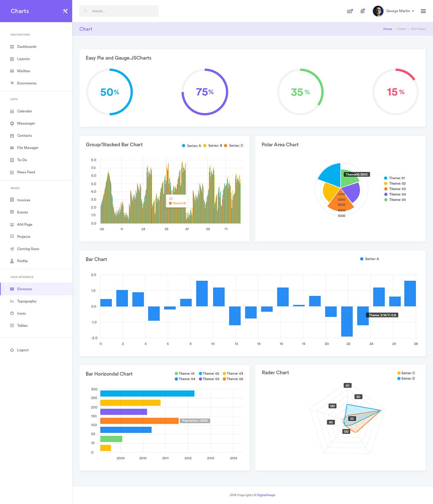Click the notifications bell icon
Image resolution: width=433 pixels, height=504 pixels.
click(362, 11)
